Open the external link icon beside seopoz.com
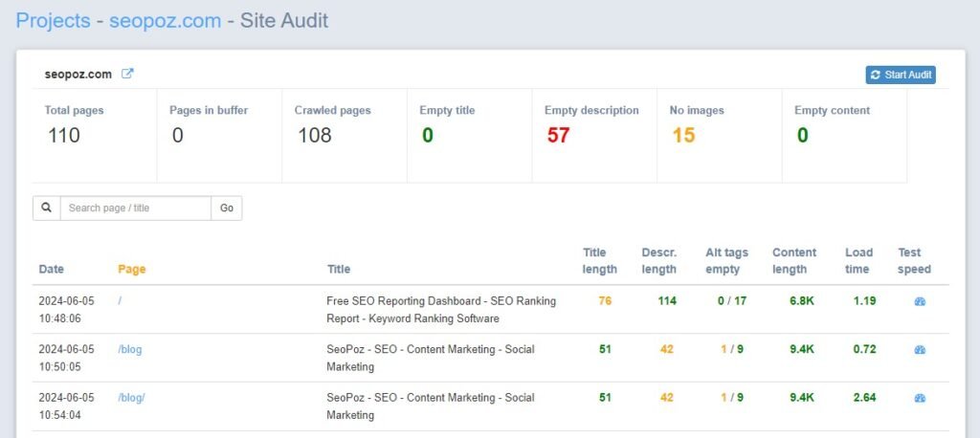 [127, 74]
